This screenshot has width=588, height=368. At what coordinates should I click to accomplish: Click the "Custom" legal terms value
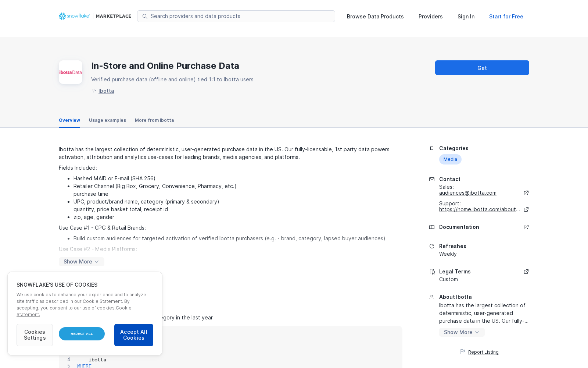[x=448, y=279]
